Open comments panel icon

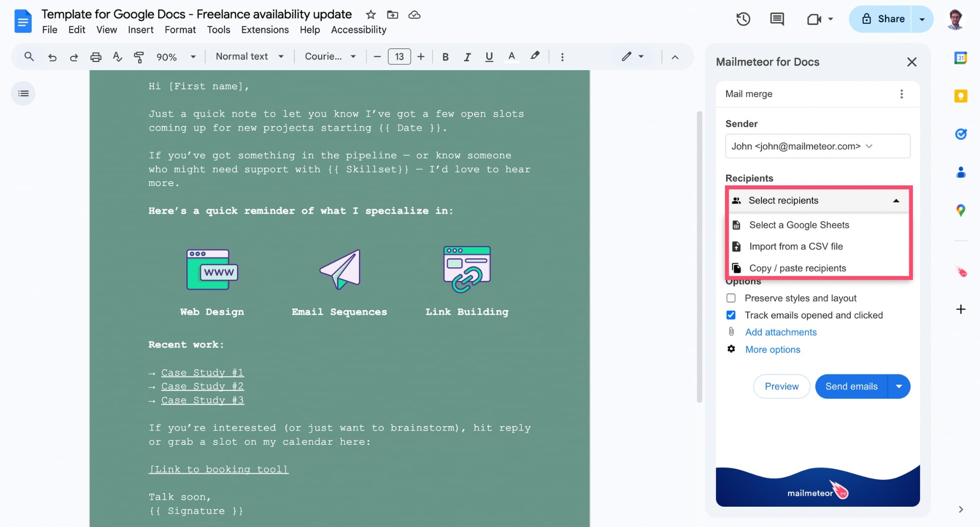pyautogui.click(x=777, y=19)
